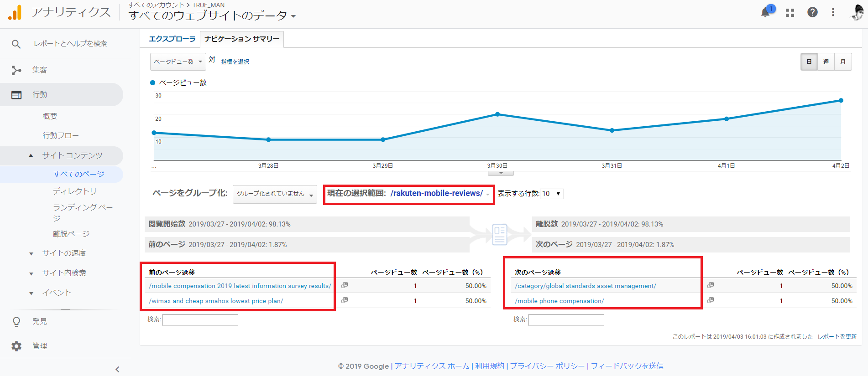Click the レポートとヘルプを検索 search box
Viewport: 868px width, 376px height.
coord(70,44)
